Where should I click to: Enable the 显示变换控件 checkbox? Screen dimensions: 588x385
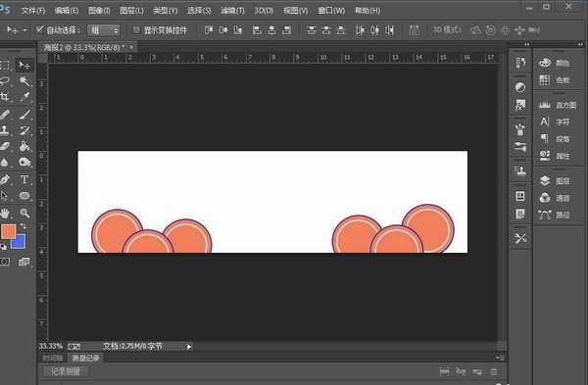click(136, 29)
